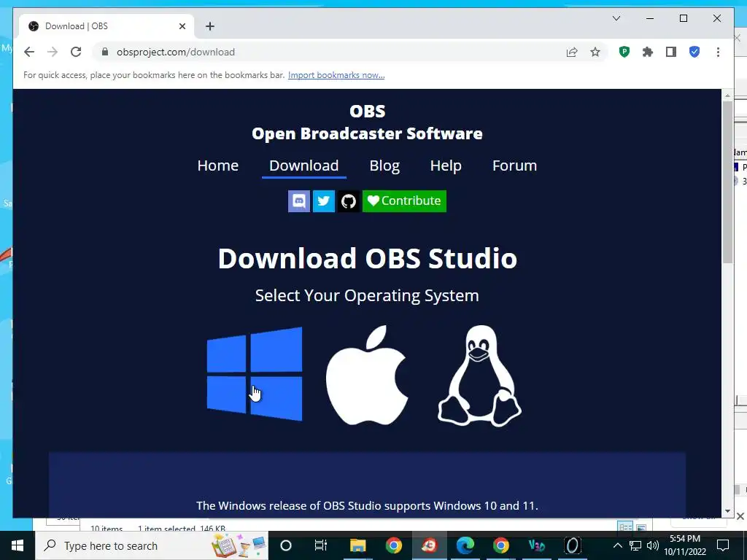
Task: Open the OBS GitHub icon
Action: (349, 201)
